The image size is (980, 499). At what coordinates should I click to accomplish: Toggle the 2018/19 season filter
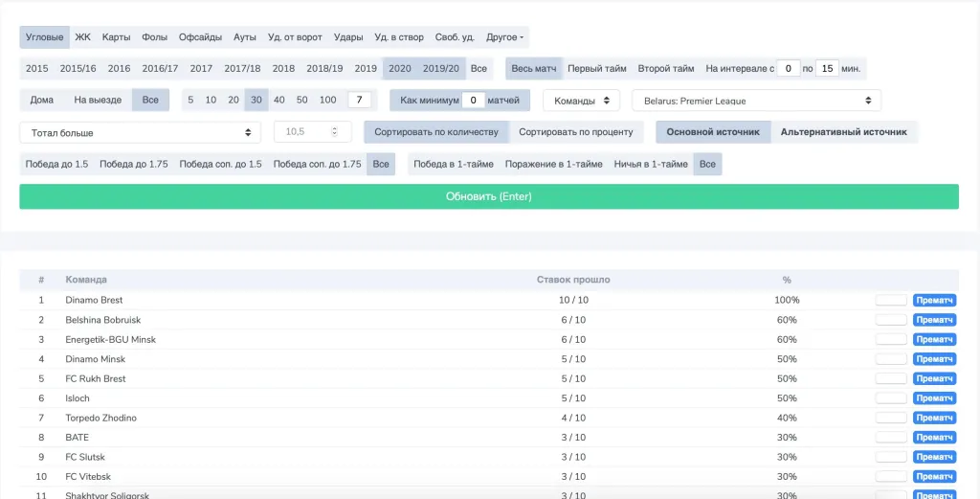pyautogui.click(x=324, y=69)
